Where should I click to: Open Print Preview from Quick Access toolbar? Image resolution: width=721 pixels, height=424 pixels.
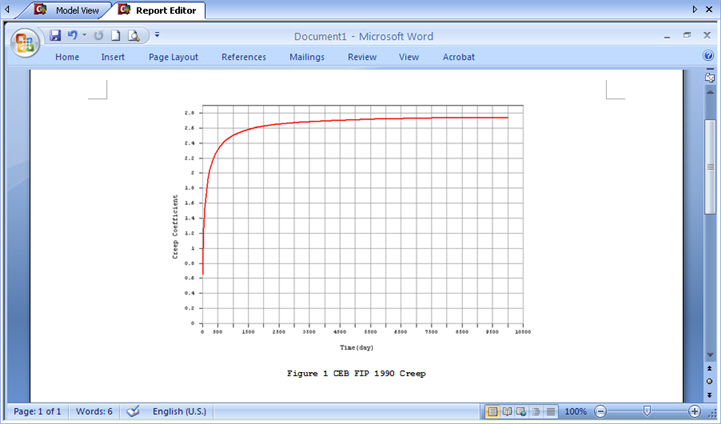133,35
